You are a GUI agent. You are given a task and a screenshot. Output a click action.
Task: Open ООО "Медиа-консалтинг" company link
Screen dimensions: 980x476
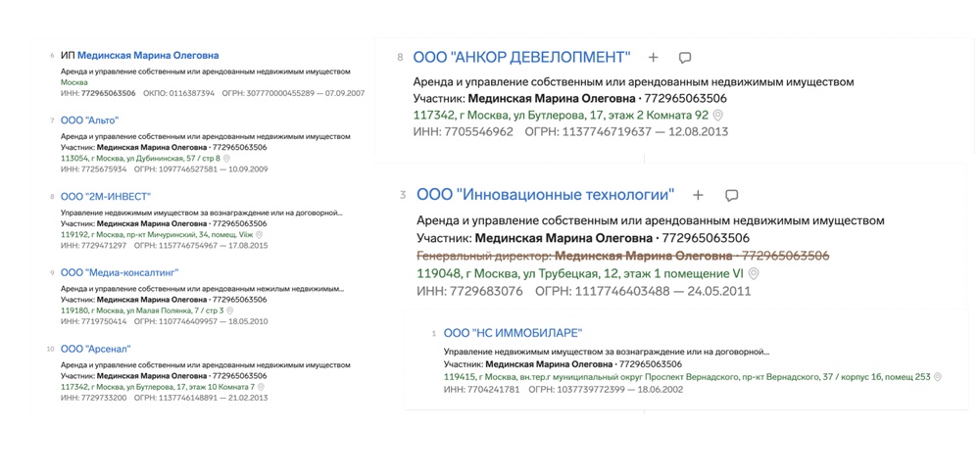(x=119, y=273)
